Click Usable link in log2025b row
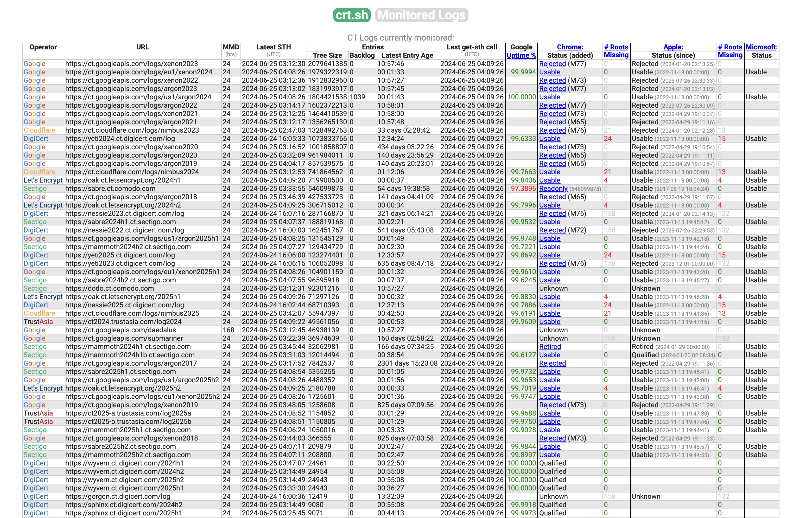 550,422
